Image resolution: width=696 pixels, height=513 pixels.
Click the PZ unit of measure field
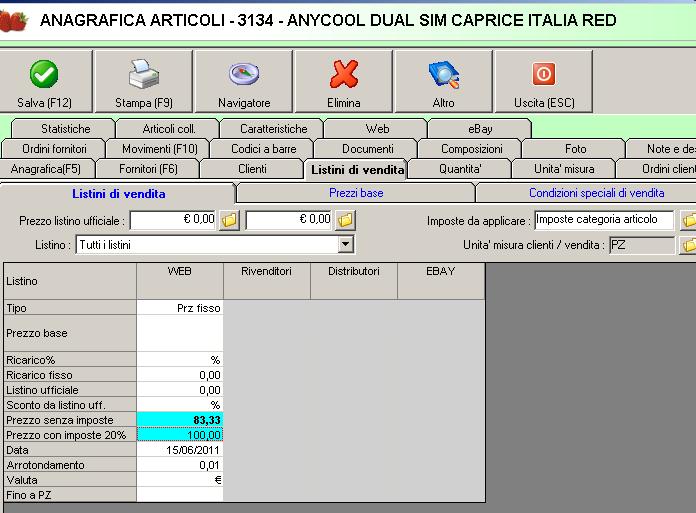coord(642,245)
